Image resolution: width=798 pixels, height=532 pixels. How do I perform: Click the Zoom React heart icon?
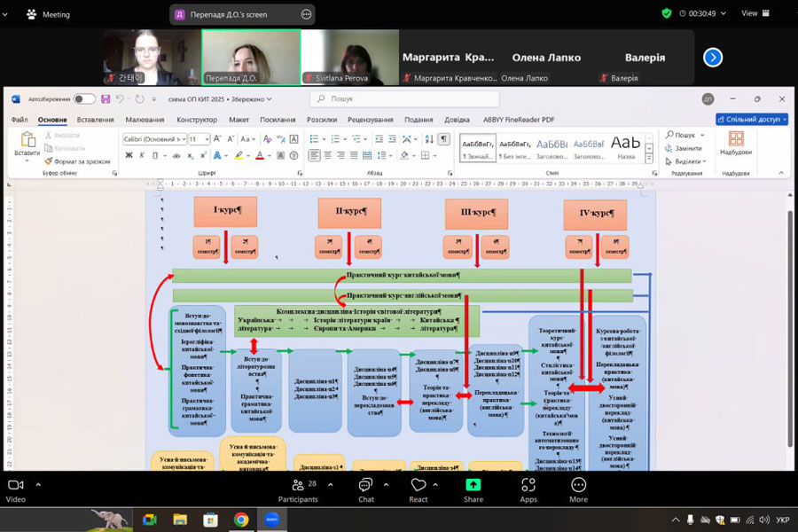click(x=419, y=485)
